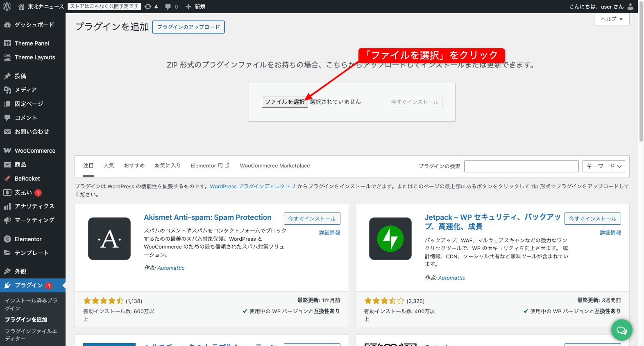Click the 固定ページ icon in sidebar
This screenshot has width=644, height=346.
click(x=7, y=104)
